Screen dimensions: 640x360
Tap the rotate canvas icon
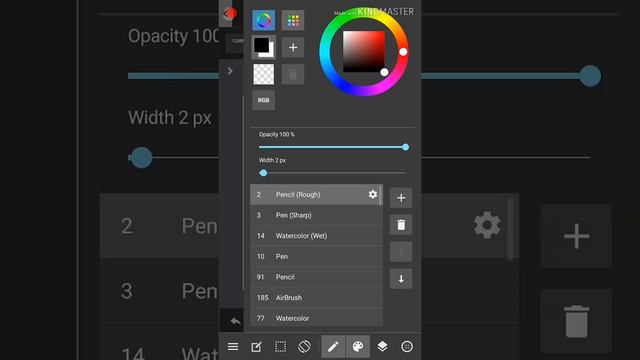(x=304, y=347)
